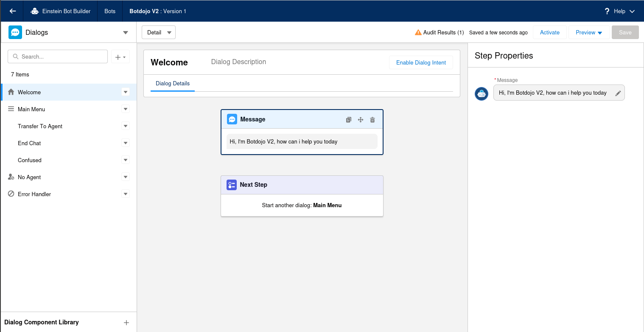Open Confused row dropdown arrow
This screenshot has width=644, height=332.
(x=125, y=160)
